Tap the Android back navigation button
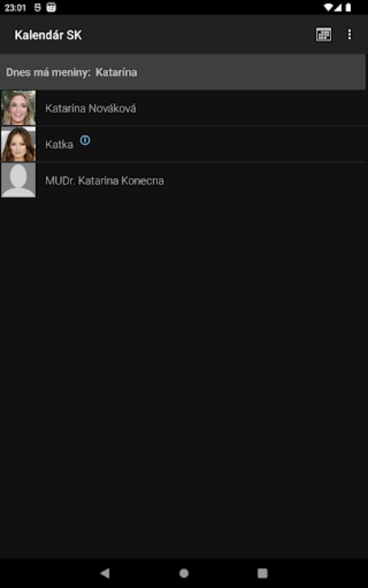 (105, 573)
